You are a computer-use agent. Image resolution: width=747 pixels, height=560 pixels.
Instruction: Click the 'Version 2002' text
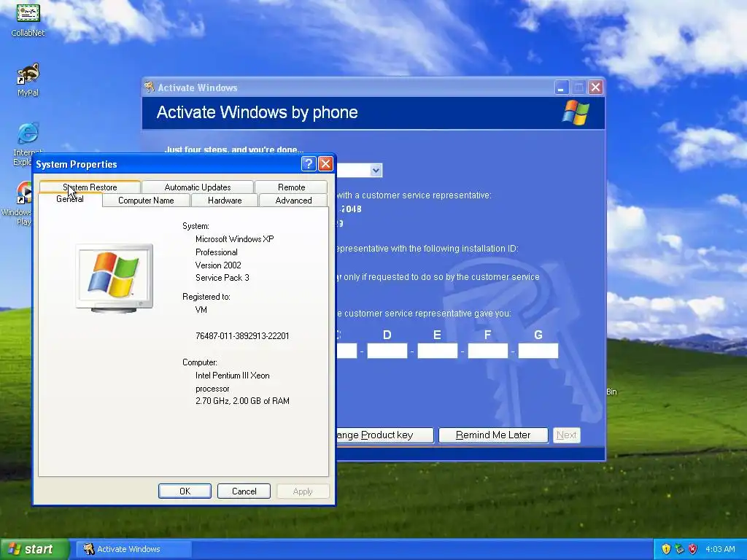tap(218, 265)
